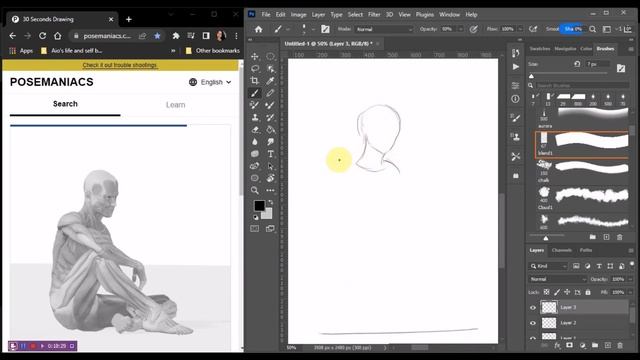
Task: Open a new Chrome tab
Action: point(129,19)
